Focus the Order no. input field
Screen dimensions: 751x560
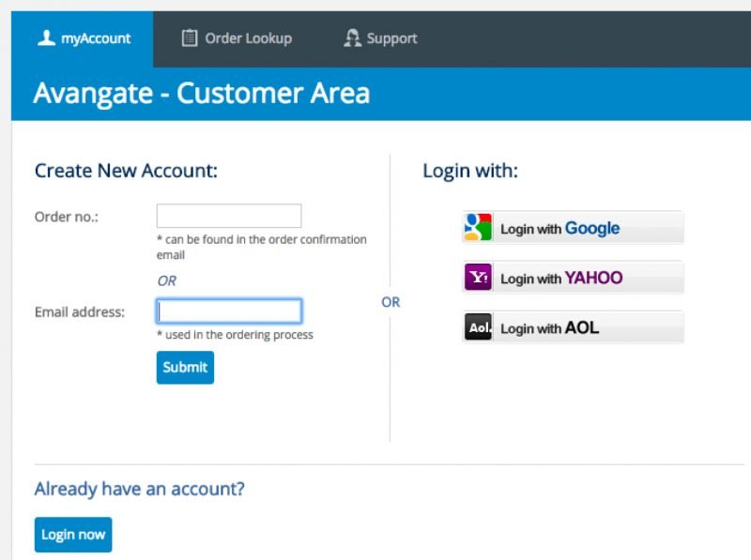pyautogui.click(x=229, y=216)
